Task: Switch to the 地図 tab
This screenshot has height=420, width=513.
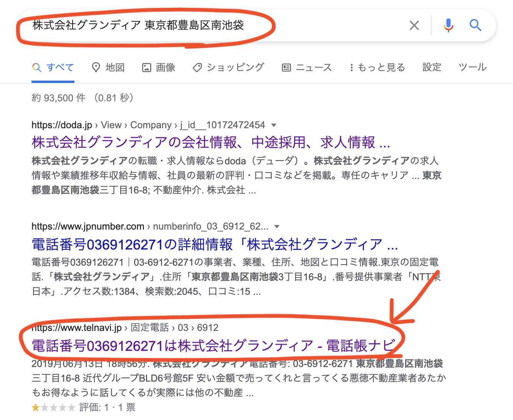Action: tap(108, 68)
